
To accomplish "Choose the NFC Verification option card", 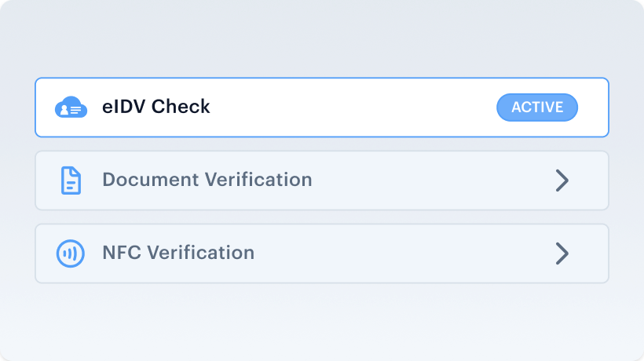I will point(322,253).
